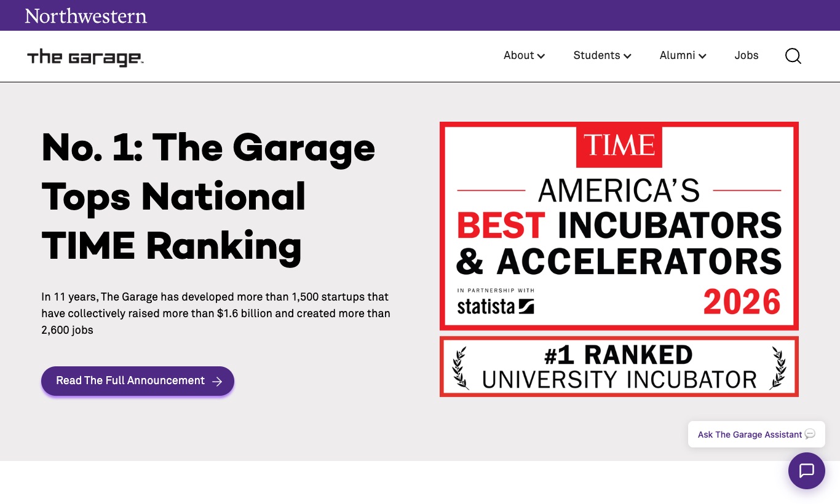
Task: Open the TIME Best Incubators 2026 badge image
Action: pos(619,226)
